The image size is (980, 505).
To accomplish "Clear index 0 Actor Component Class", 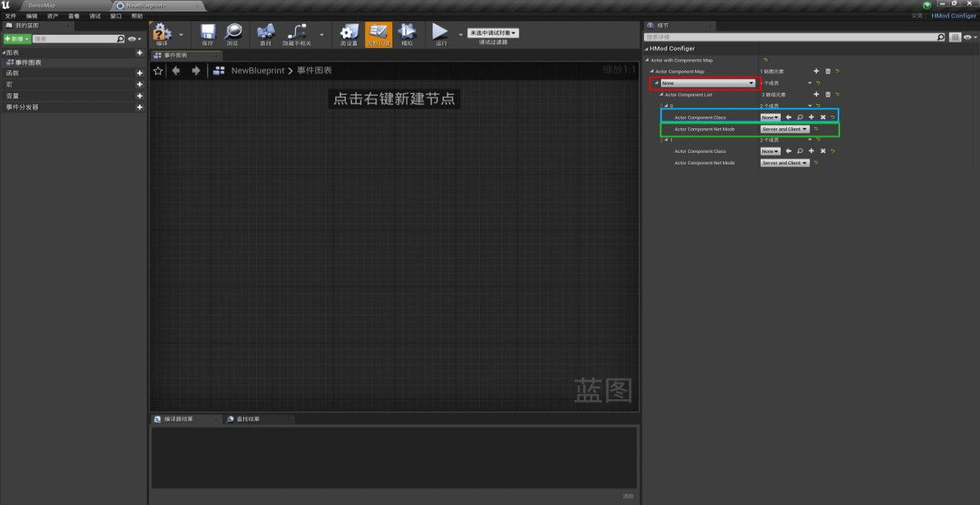I will 823,117.
